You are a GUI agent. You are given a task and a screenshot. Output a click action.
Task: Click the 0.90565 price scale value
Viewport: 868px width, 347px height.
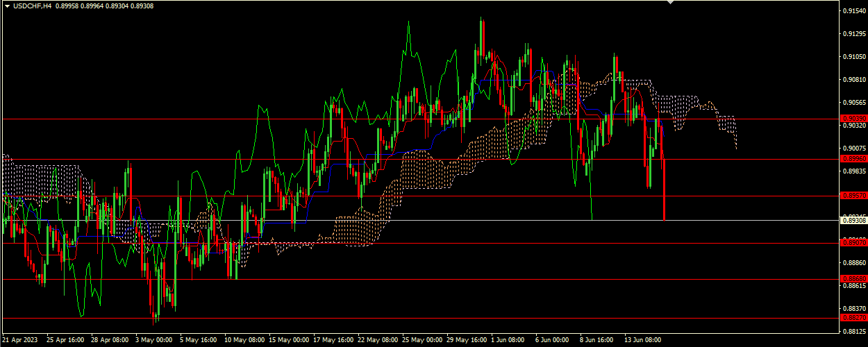point(853,103)
